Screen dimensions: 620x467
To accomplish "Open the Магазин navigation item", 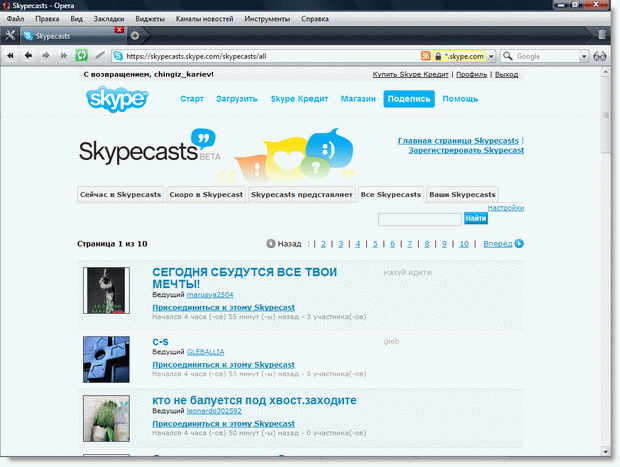I will click(x=358, y=99).
